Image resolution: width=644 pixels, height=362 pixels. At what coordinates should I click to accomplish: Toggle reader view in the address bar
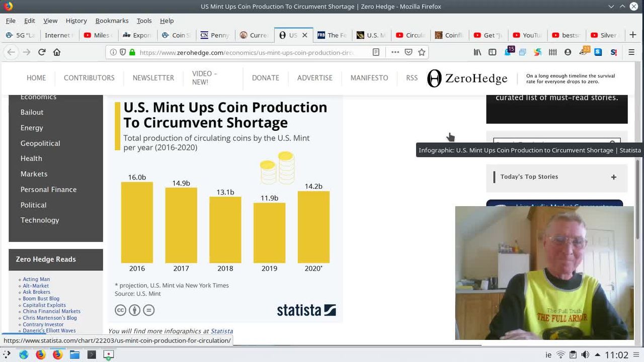[x=376, y=52]
